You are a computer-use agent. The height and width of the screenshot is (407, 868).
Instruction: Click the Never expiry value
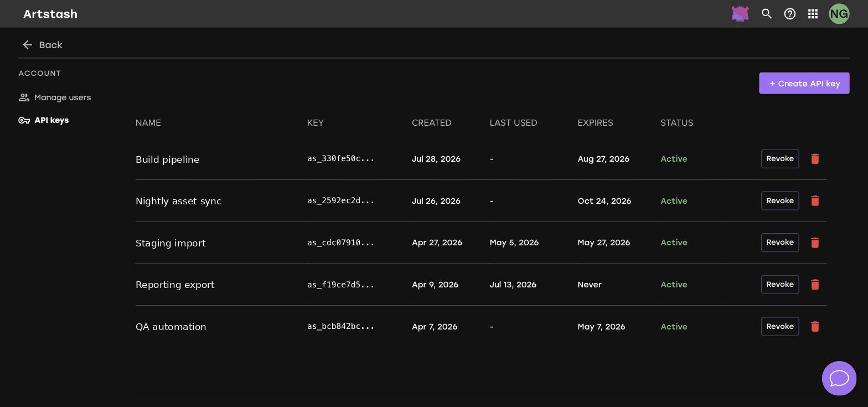coord(590,285)
